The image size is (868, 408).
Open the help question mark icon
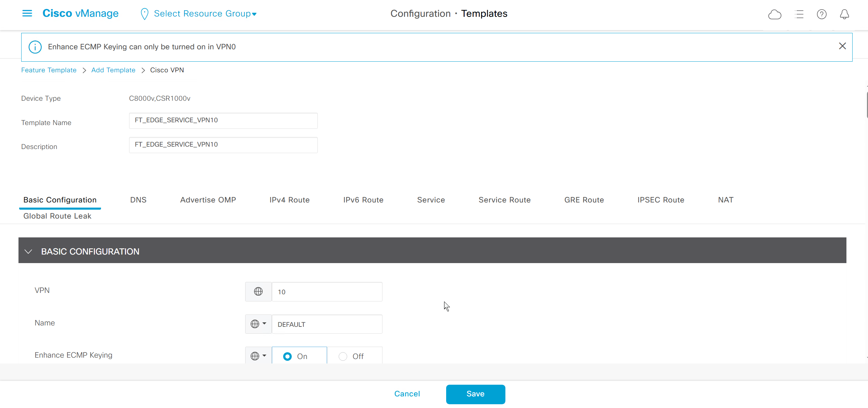pos(821,14)
